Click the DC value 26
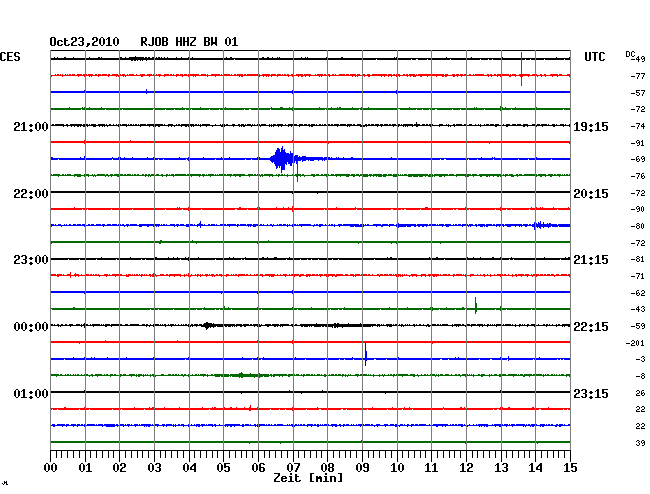The height and width of the screenshot is (494, 650). point(640,393)
